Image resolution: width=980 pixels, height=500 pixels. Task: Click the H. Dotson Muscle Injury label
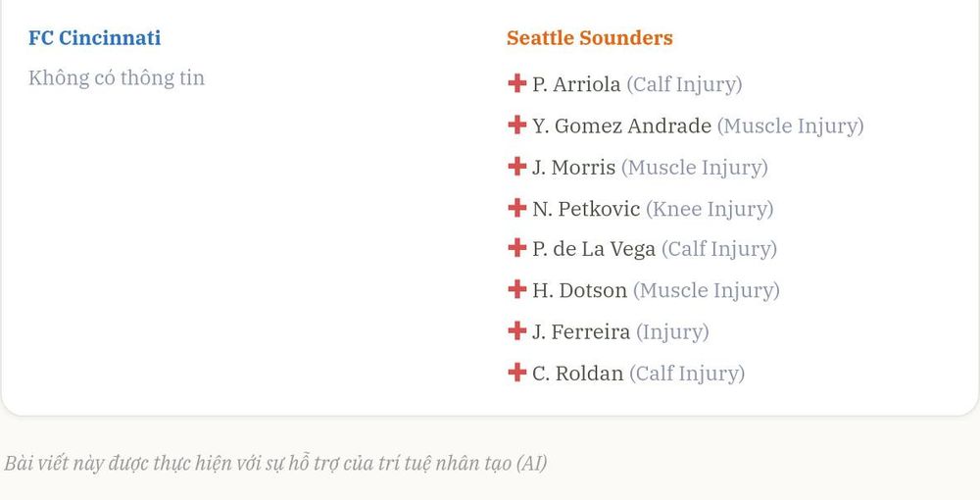tap(707, 290)
